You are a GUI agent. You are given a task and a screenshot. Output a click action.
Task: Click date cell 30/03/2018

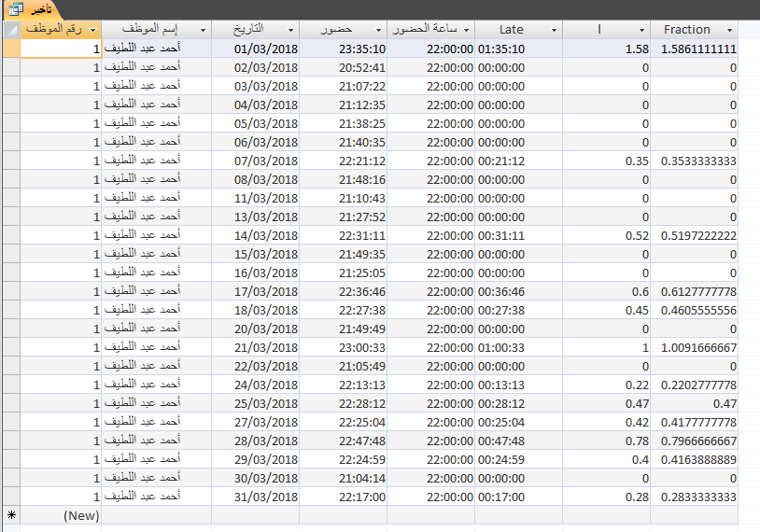tap(256, 478)
